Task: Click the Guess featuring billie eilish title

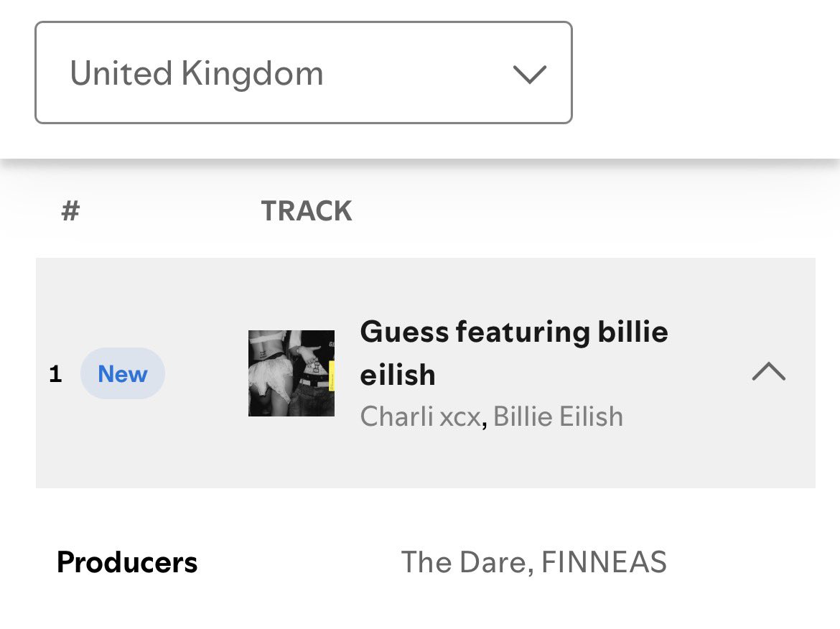Action: tap(514, 353)
